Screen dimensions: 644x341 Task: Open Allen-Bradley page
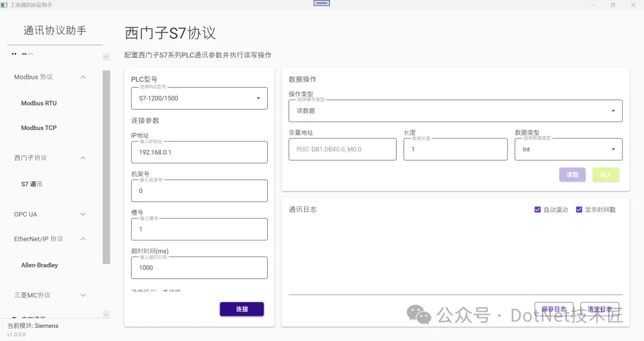click(39, 265)
